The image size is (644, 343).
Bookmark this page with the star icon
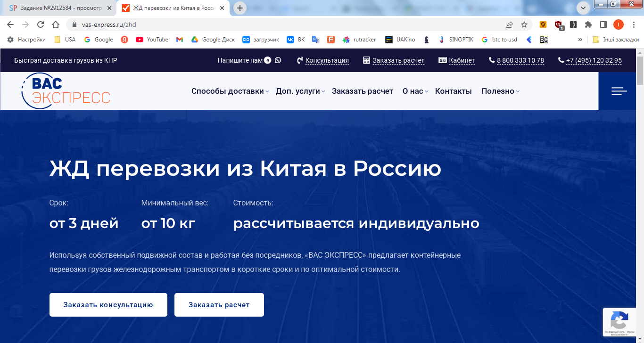point(524,24)
